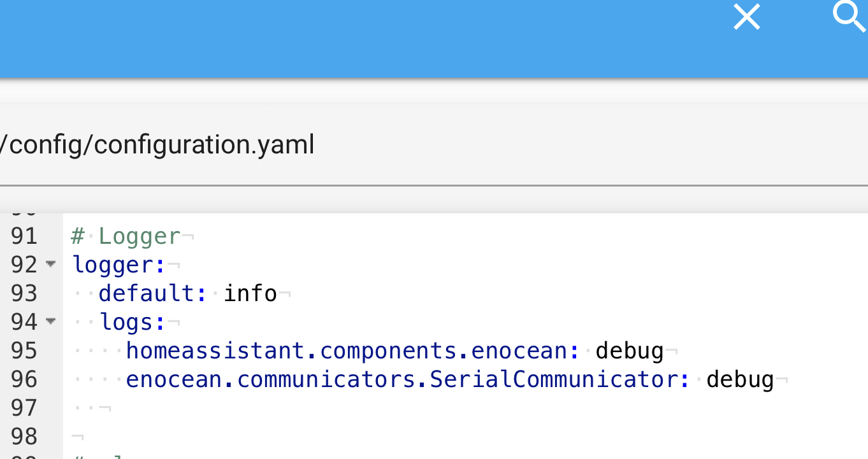Viewport: 868px width, 459px height.
Task: Click line number 98 in gutter
Action: click(24, 437)
